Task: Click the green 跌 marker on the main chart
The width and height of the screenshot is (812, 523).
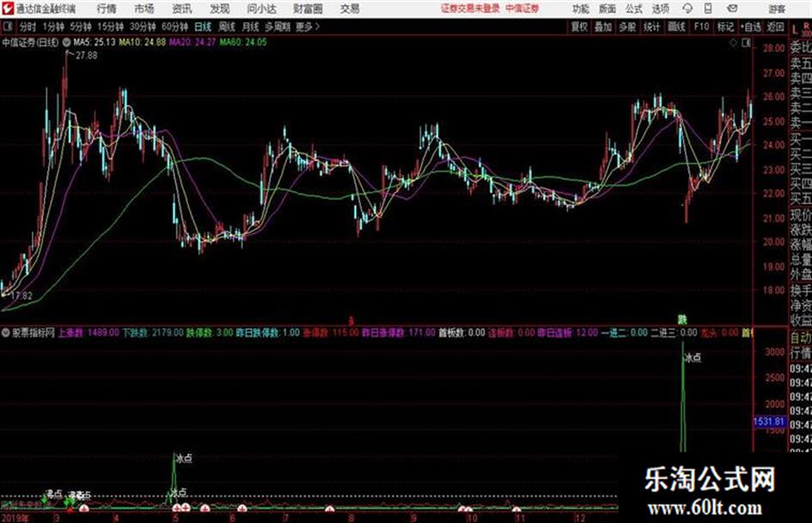Action: (x=683, y=319)
